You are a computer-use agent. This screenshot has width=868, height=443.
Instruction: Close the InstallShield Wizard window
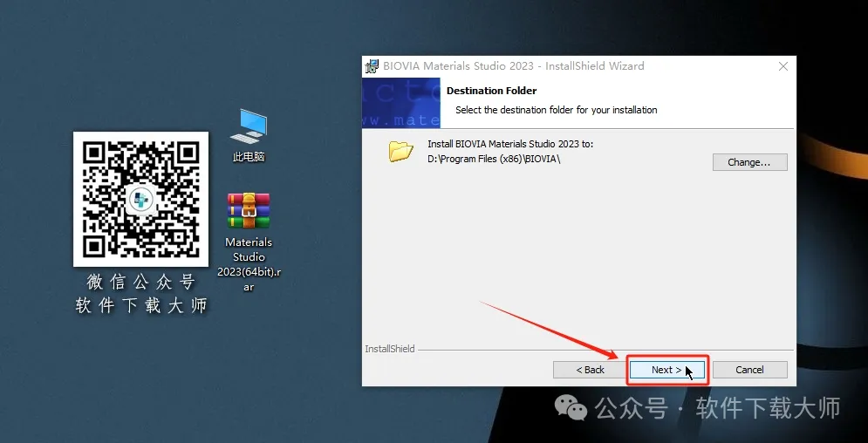[x=783, y=66]
